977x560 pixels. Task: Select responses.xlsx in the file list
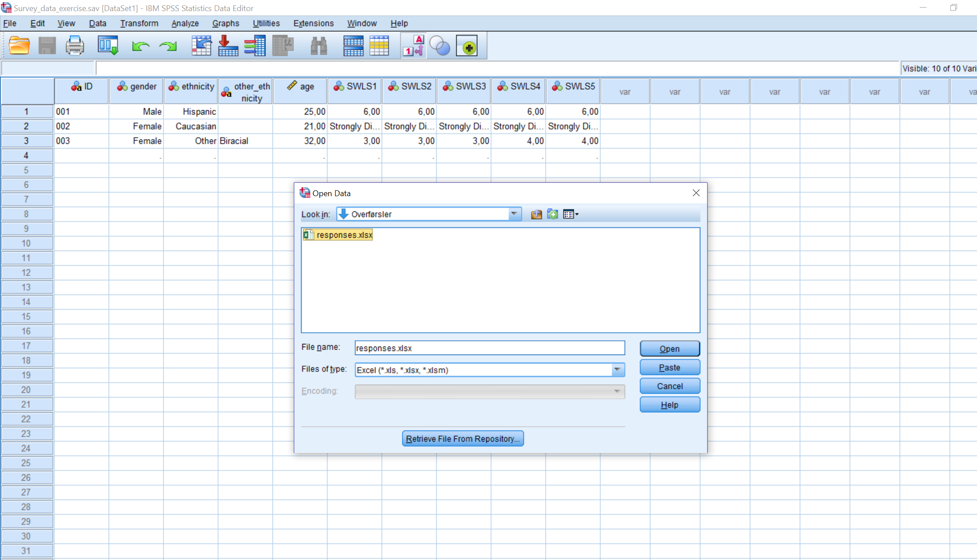(x=344, y=235)
